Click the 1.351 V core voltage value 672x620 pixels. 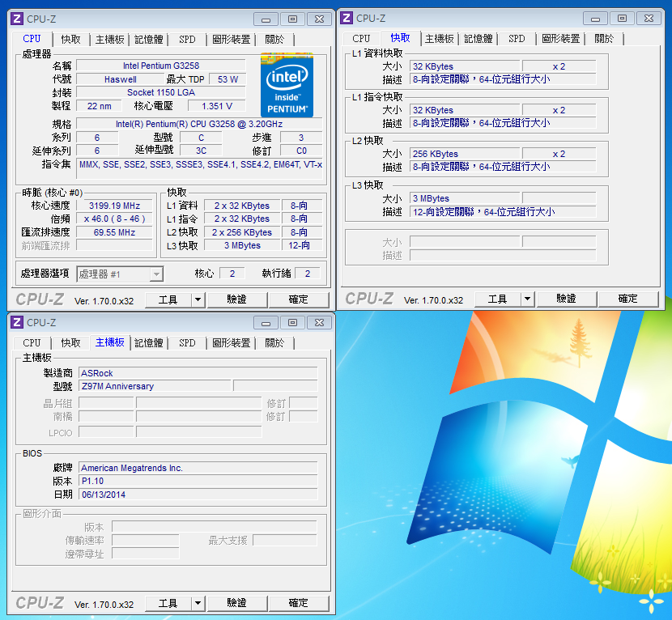[217, 106]
